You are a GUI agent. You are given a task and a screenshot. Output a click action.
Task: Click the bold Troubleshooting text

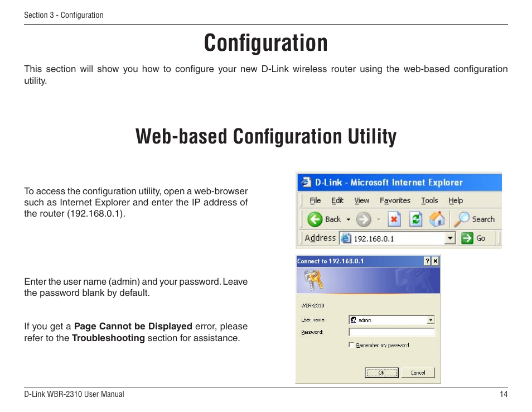108,338
